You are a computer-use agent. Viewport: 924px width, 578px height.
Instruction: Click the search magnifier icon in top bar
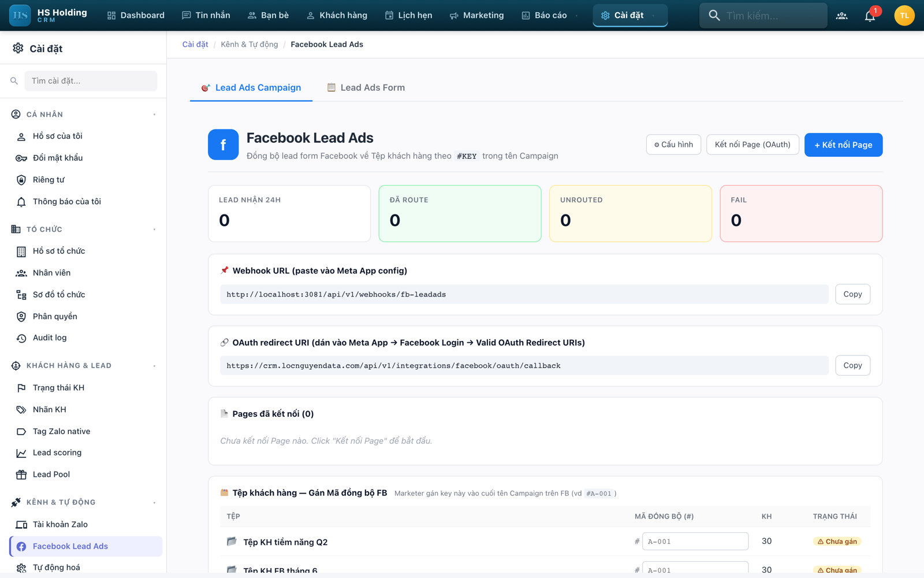[714, 16]
